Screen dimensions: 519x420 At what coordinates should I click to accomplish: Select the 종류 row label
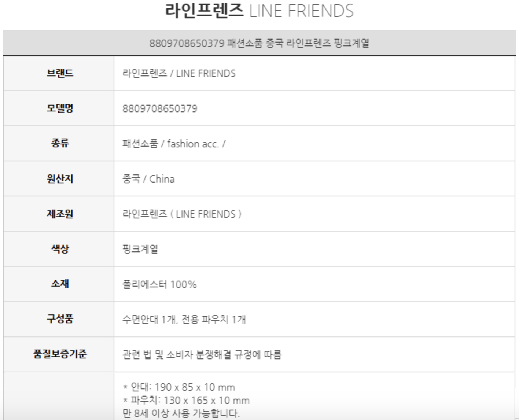(x=60, y=143)
